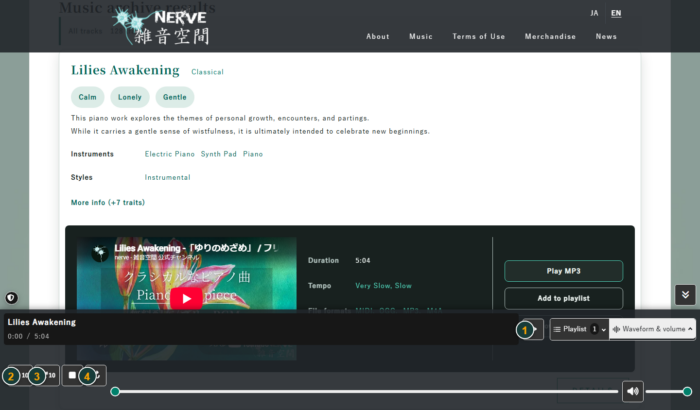Click the Lilies Awakening track heading
This screenshot has height=410, width=700.
point(125,70)
